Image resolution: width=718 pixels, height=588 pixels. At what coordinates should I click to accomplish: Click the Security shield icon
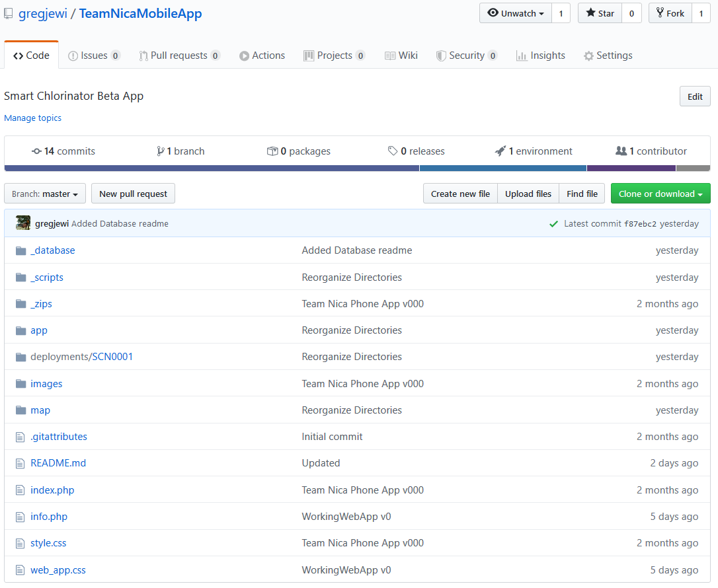[441, 55]
